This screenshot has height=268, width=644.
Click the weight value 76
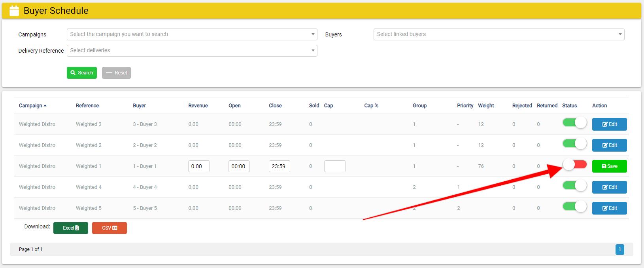[481, 166]
